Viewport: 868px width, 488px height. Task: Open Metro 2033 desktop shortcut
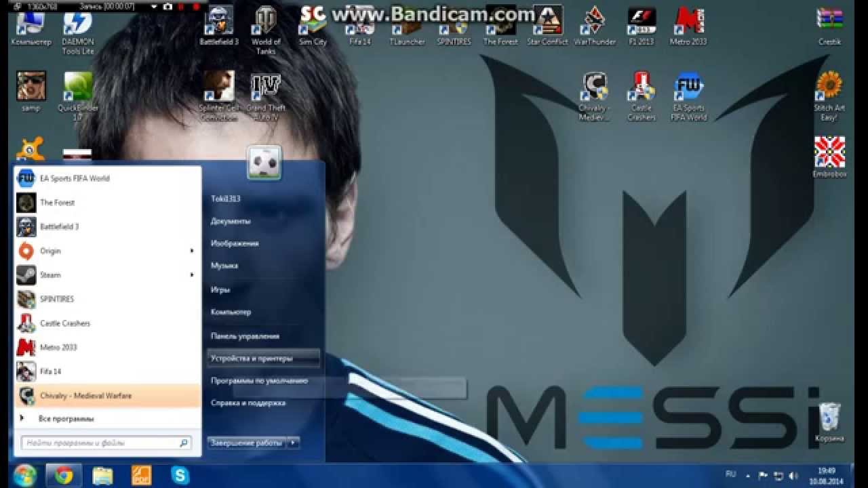(x=688, y=26)
